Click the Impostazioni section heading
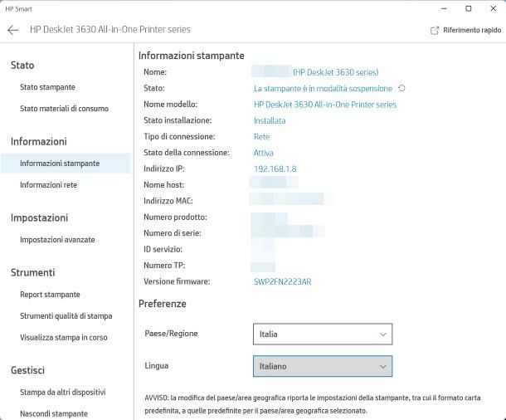Screen dimensions: 506x420 [x=39, y=218]
